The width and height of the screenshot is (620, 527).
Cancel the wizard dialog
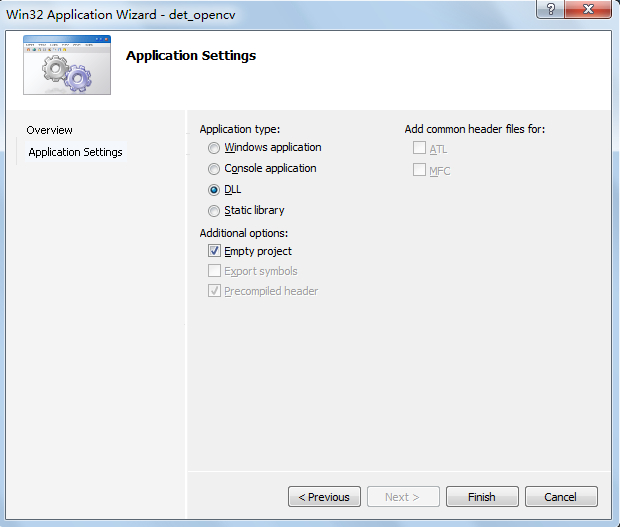point(561,497)
